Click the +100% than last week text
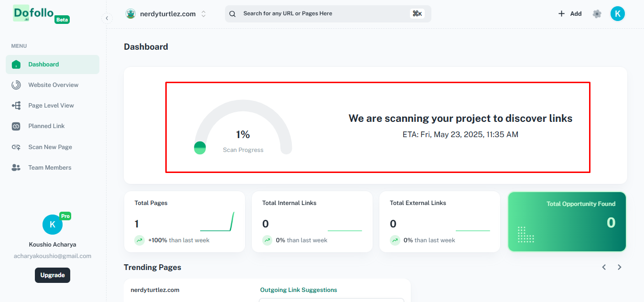 (x=179, y=240)
